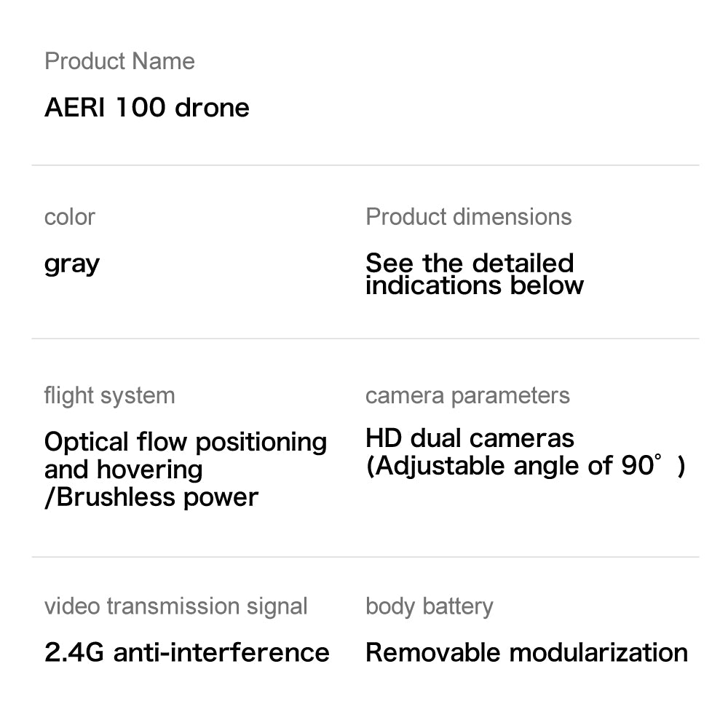Image resolution: width=728 pixels, height=728 pixels.
Task: Click the flight system label
Action: 110,396
